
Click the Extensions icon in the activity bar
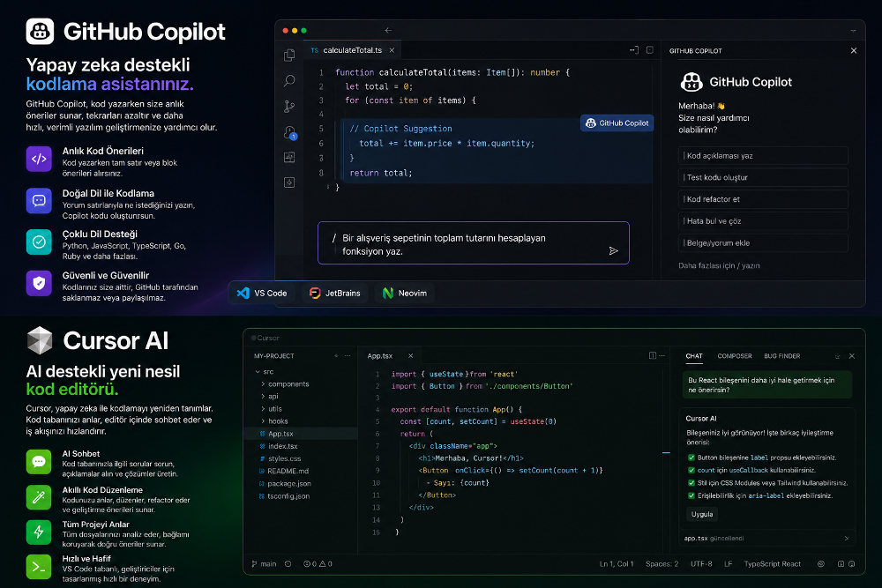point(289,158)
